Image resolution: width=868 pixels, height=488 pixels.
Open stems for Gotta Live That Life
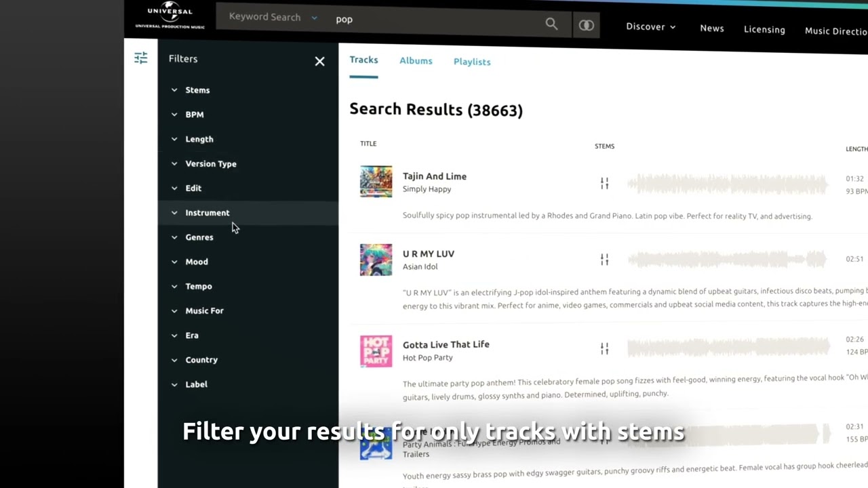tap(604, 348)
